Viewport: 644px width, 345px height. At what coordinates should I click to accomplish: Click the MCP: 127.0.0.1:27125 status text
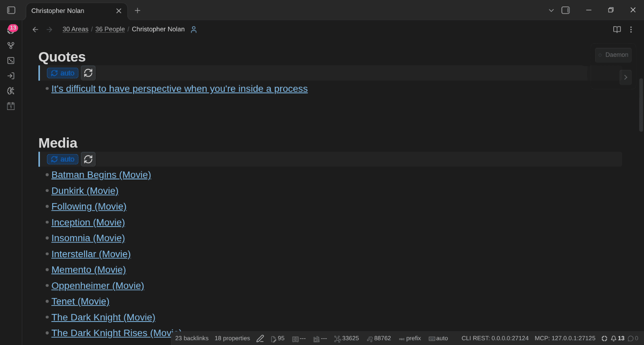pyautogui.click(x=565, y=339)
